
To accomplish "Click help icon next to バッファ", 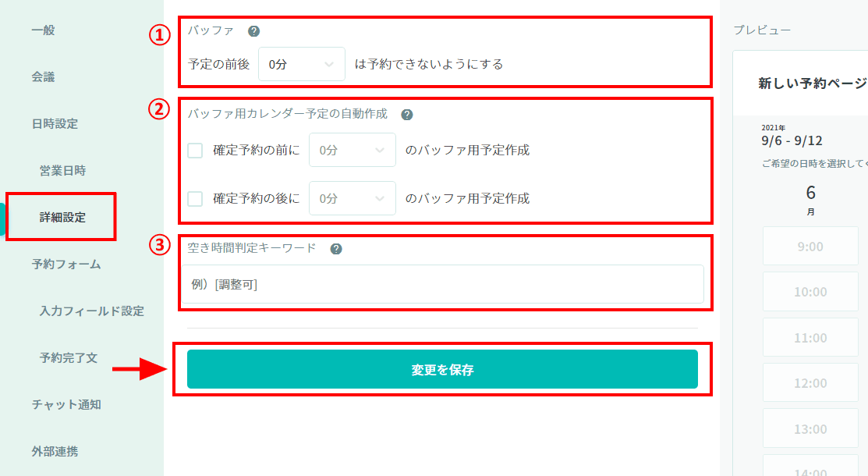I will (x=253, y=31).
